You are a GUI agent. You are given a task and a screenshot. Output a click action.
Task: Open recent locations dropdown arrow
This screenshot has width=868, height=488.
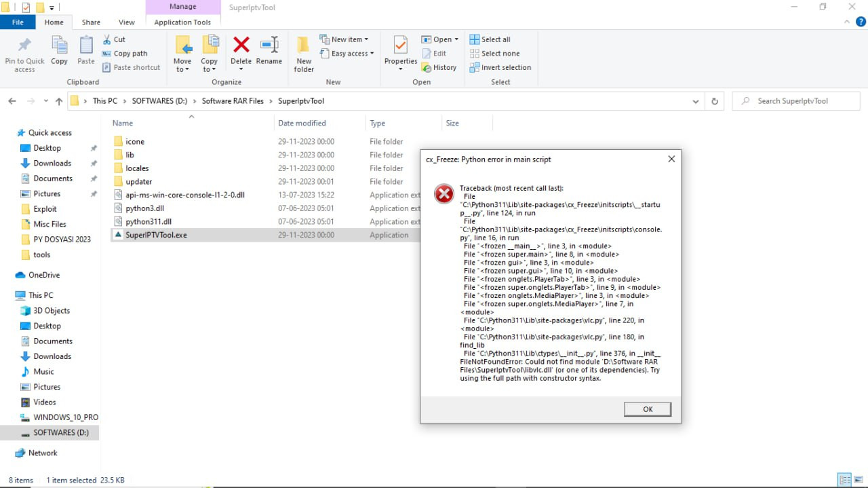(x=47, y=101)
